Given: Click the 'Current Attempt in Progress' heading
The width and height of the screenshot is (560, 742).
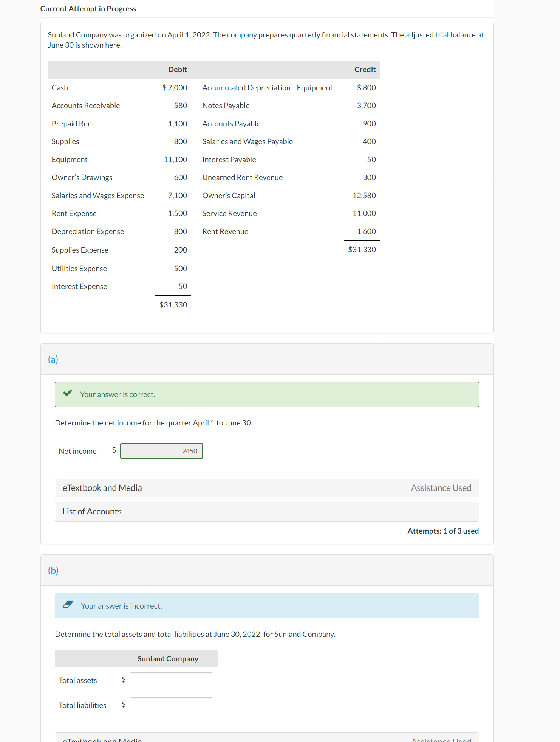Looking at the screenshot, I should point(88,9).
